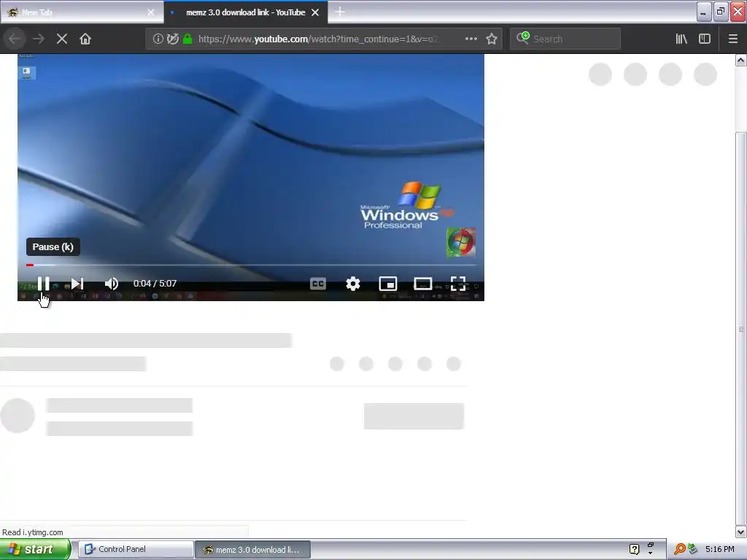
Task: Open the Firefox hamburger menu
Action: [732, 39]
